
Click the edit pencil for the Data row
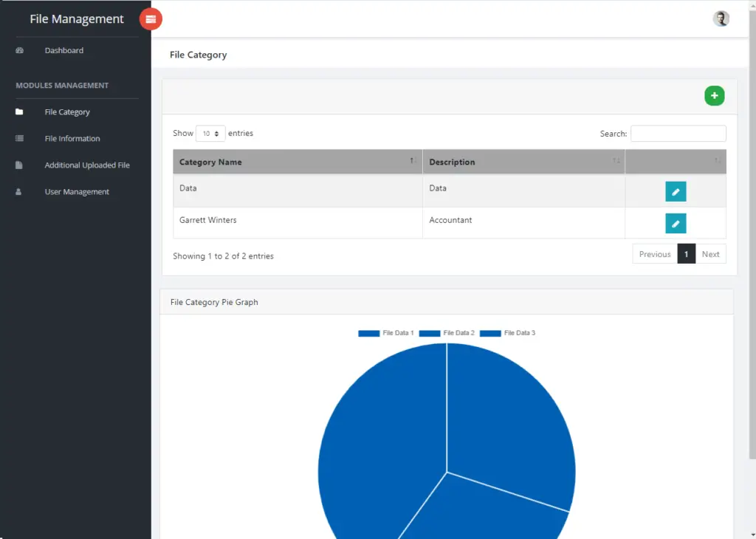[x=676, y=190]
